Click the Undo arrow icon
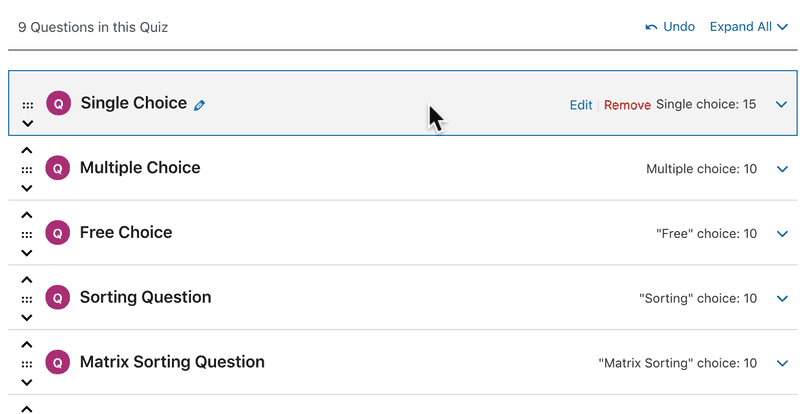The height and width of the screenshot is (414, 812). [x=652, y=27]
